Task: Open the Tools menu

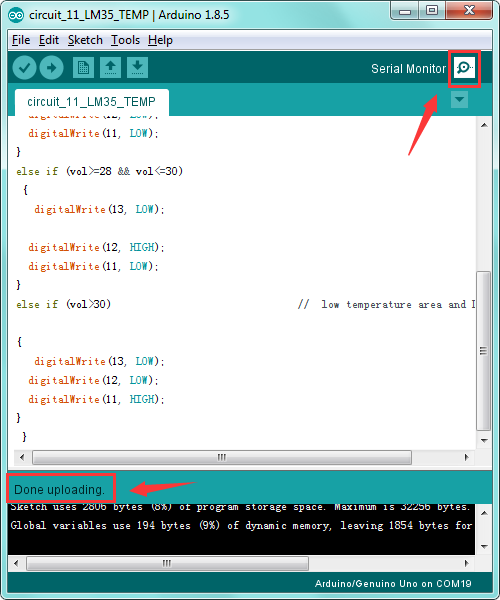Action: pyautogui.click(x=125, y=40)
